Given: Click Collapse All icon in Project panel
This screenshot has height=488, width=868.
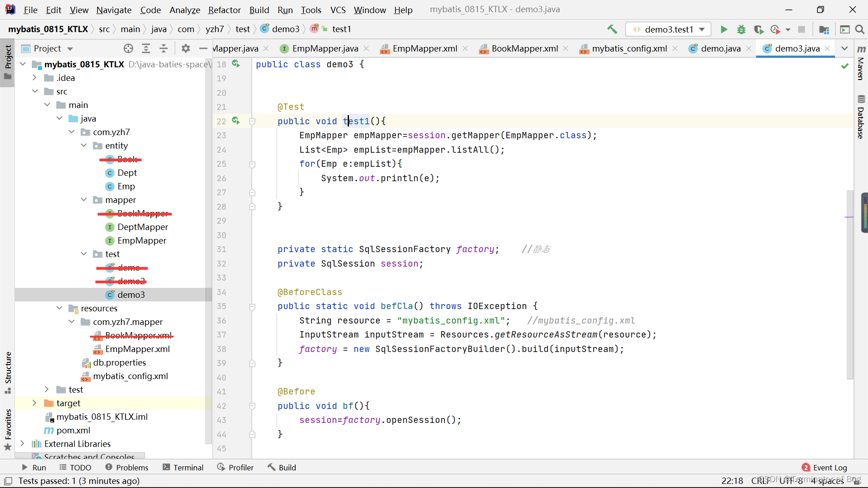Looking at the screenshot, I should click(x=164, y=48).
